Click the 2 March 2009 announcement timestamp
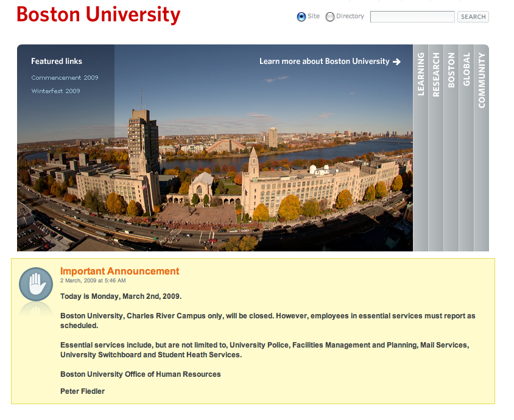 coord(93,281)
